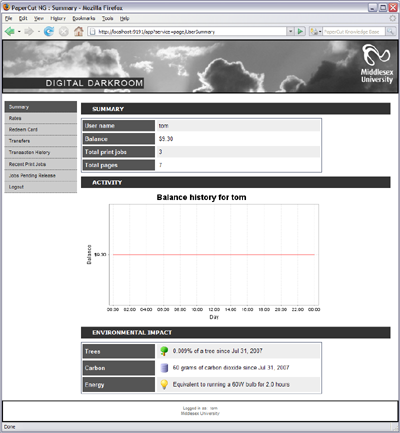Open the Tools menu
400x433 pixels.
[x=107, y=18]
